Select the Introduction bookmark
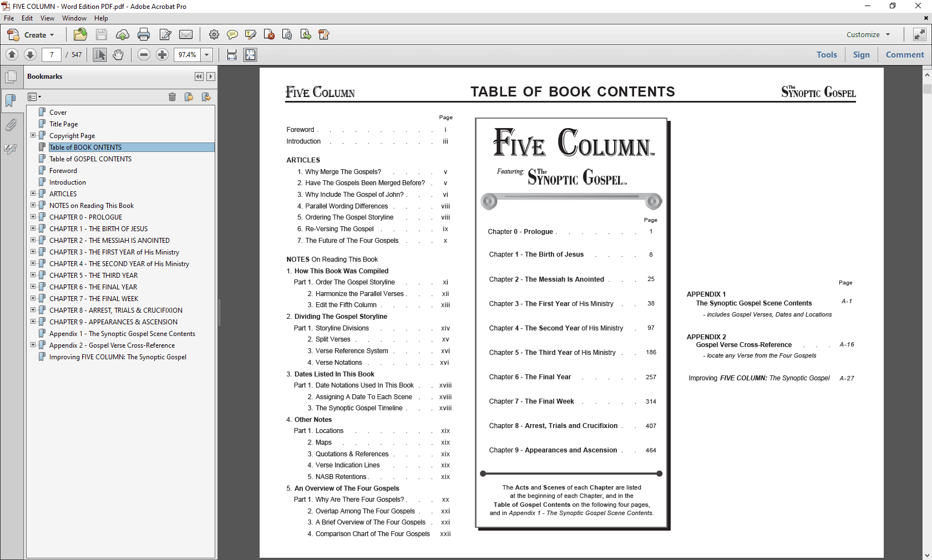Screen dimensions: 932x560 point(68,182)
